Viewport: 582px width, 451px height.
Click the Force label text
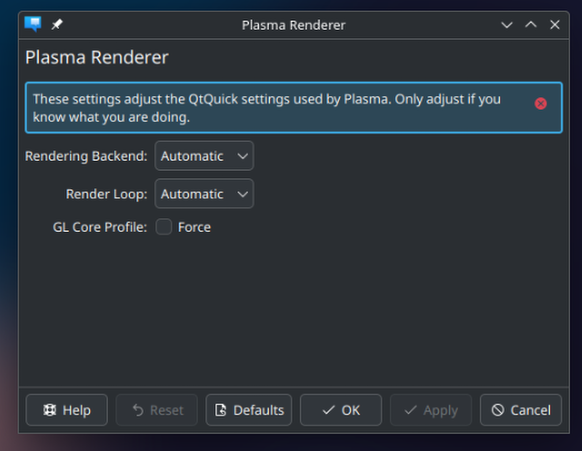[194, 227]
